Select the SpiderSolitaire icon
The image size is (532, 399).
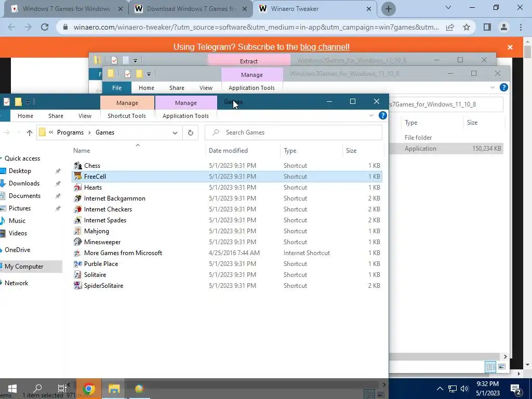78,285
